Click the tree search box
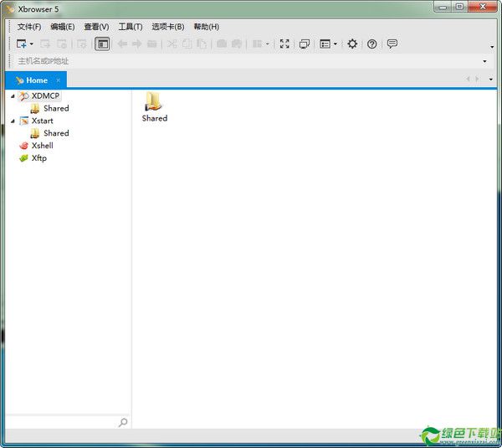This screenshot has width=502, height=448. click(61, 422)
